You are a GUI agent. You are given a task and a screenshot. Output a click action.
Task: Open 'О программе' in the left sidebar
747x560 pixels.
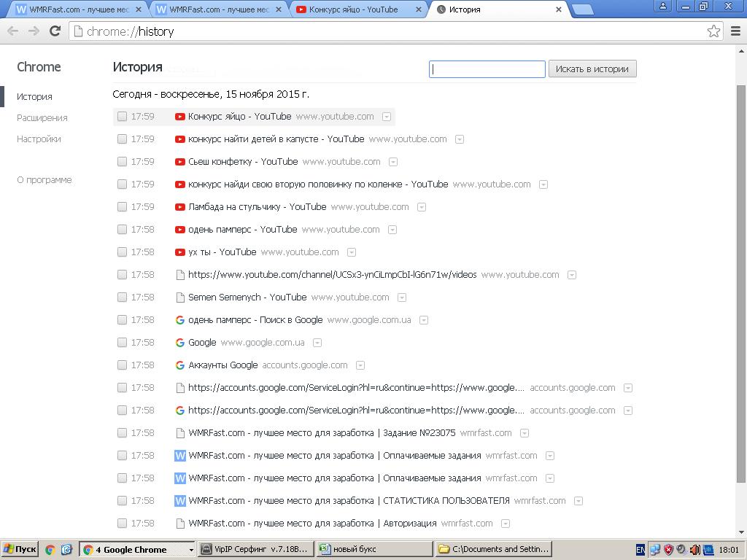(44, 180)
